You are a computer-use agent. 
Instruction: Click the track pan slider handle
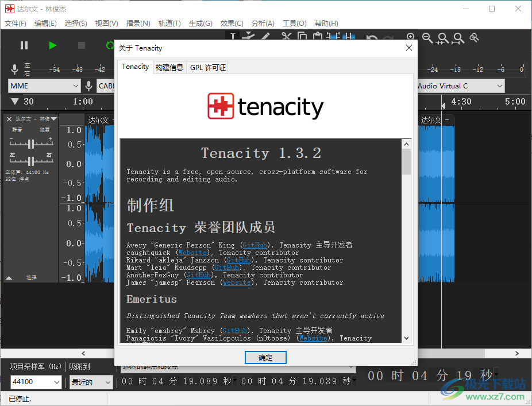click(31, 161)
